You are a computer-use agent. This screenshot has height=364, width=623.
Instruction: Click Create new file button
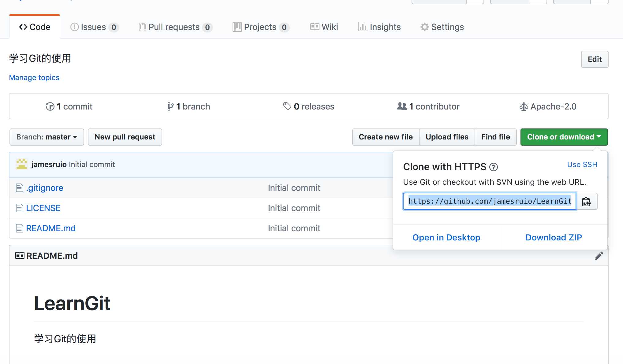[x=386, y=137]
